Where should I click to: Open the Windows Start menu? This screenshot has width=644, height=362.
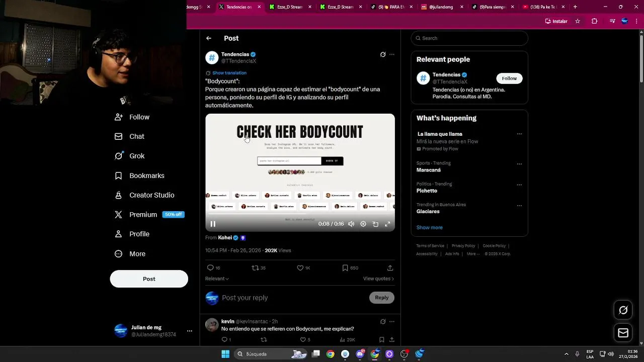click(x=225, y=354)
